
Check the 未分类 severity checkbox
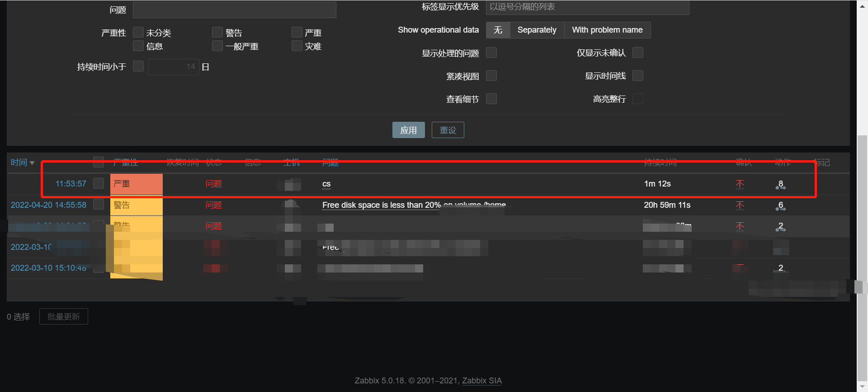pyautogui.click(x=138, y=32)
